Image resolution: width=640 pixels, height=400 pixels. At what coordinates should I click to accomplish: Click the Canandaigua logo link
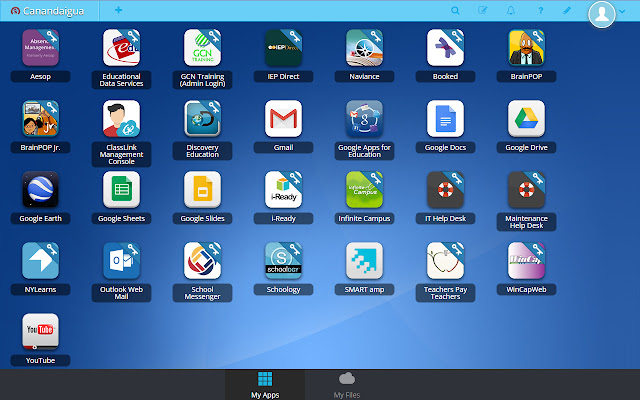48,11
